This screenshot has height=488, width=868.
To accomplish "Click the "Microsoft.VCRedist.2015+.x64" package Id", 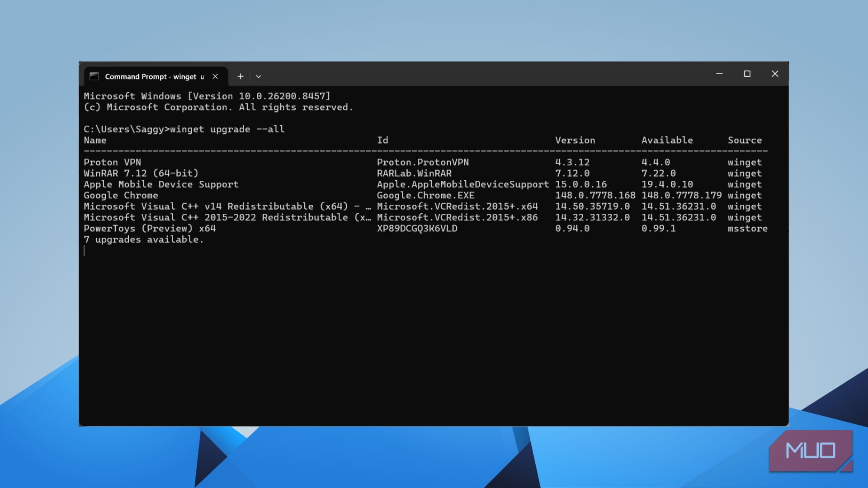I will [458, 206].
